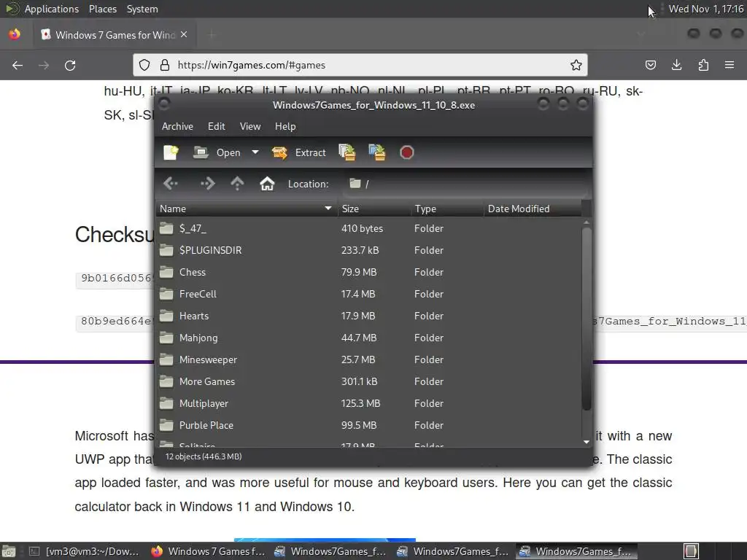
Task: Open the Places menu in top panel
Action: click(x=102, y=9)
